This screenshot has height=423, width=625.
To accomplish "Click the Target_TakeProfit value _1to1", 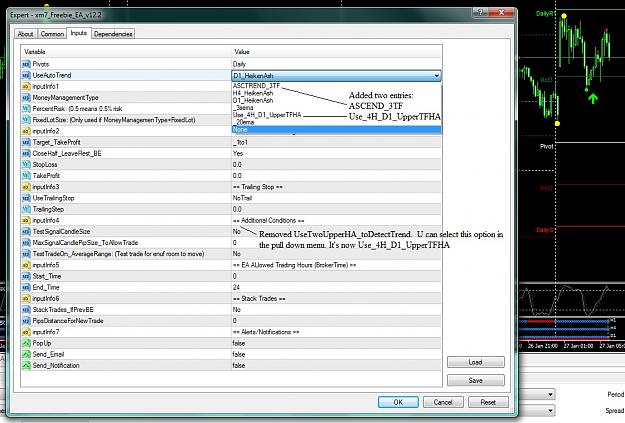I will [x=240, y=142].
